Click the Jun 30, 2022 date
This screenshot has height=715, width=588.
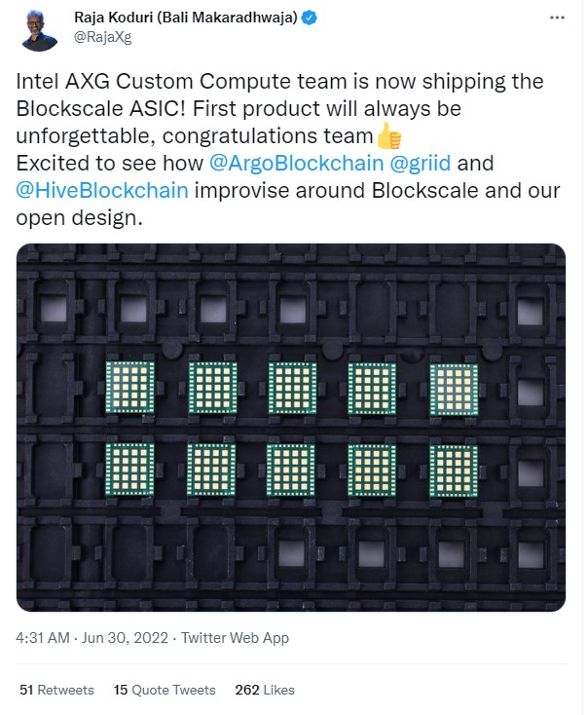[125, 637]
